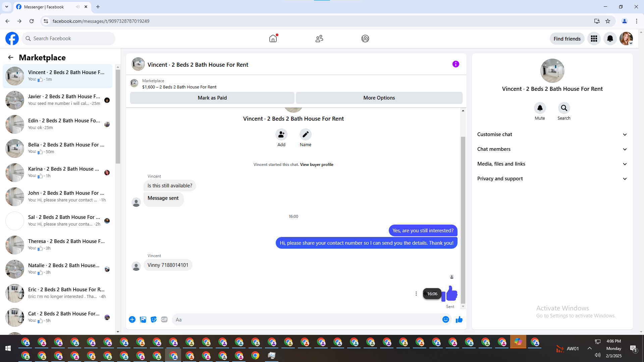This screenshot has width=644, height=362.
Task: Reload the page
Action: pyautogui.click(x=32, y=21)
